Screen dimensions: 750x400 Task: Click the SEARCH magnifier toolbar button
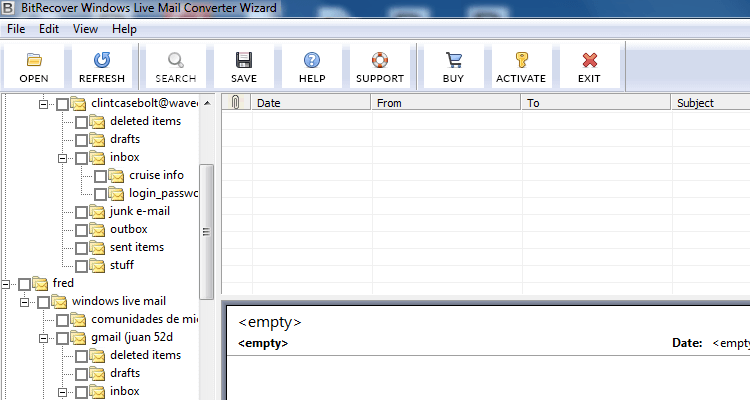click(x=176, y=67)
